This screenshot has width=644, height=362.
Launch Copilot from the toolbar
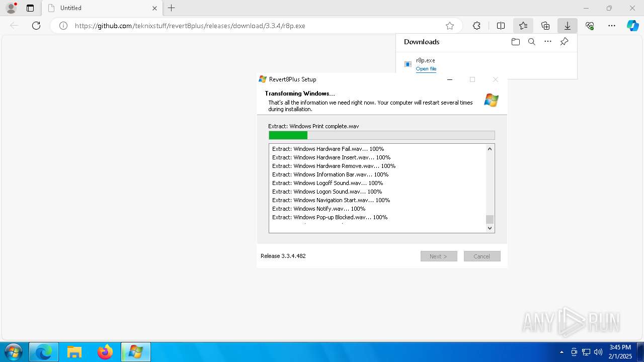tap(633, 26)
